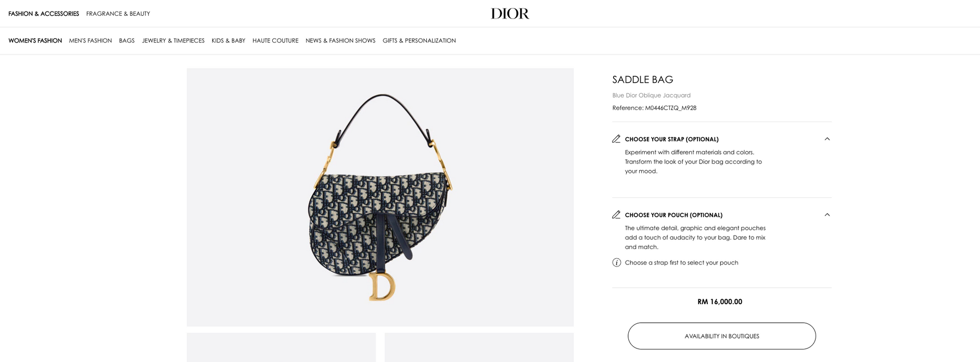Click pencil icon beside Choose Your Strap
Image resolution: width=980 pixels, height=362 pixels.
tap(616, 139)
